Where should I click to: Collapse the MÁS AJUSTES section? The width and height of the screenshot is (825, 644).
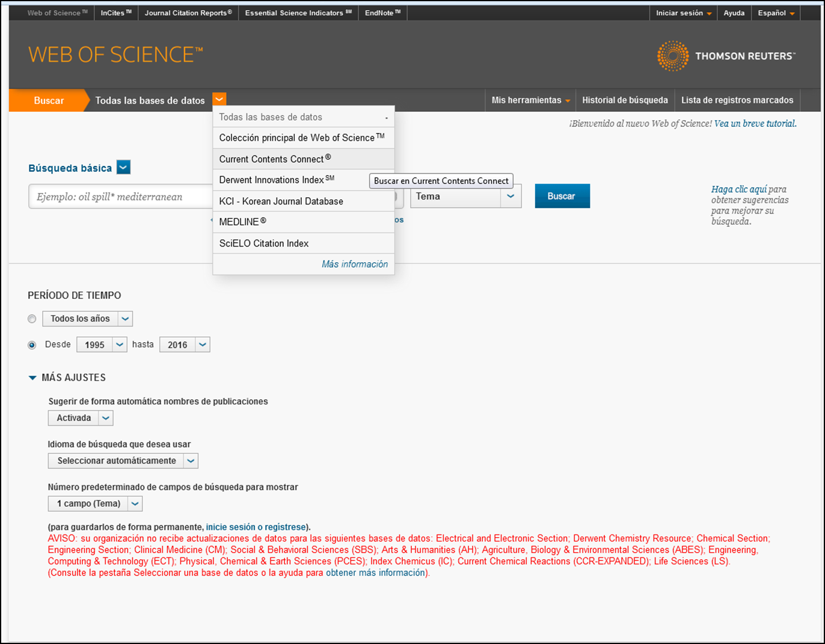tap(67, 378)
